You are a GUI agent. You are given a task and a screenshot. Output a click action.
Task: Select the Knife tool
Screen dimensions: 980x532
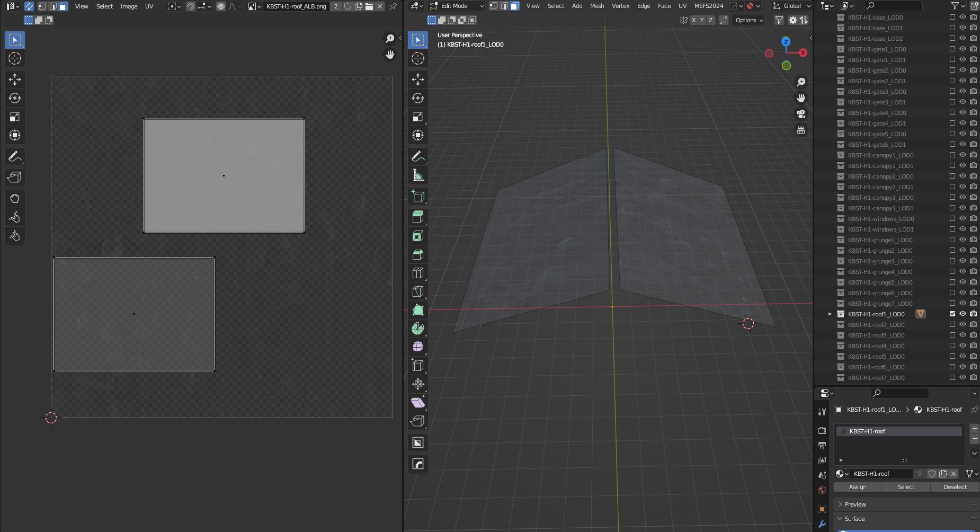[x=418, y=291]
